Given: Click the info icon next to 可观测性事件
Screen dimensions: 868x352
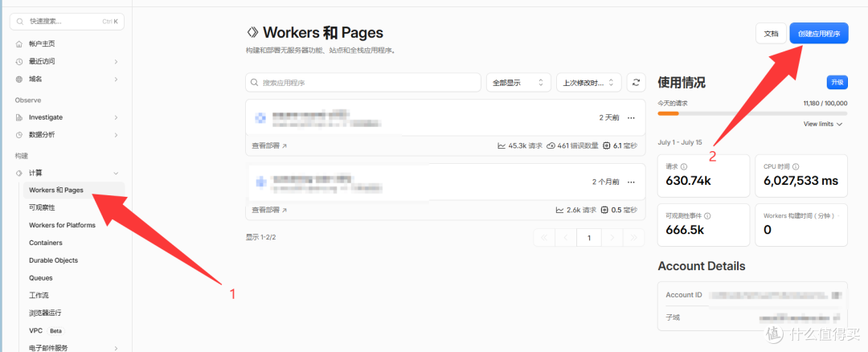Looking at the screenshot, I should click(x=707, y=216).
